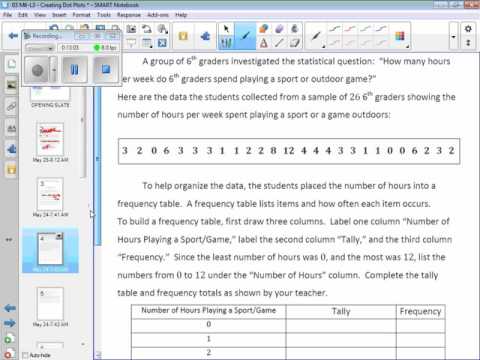Image resolution: width=480 pixels, height=360 pixels.
Task: Open the File menu
Action: coord(7,15)
